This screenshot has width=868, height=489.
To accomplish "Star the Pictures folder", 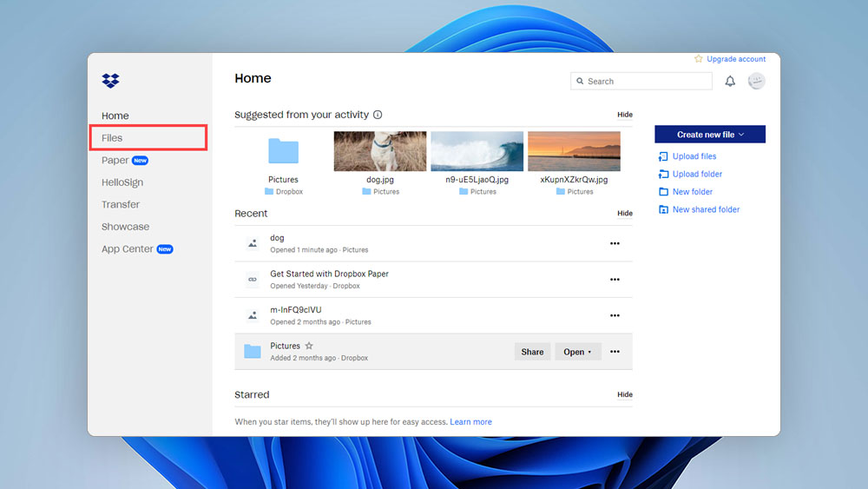I will pos(309,346).
